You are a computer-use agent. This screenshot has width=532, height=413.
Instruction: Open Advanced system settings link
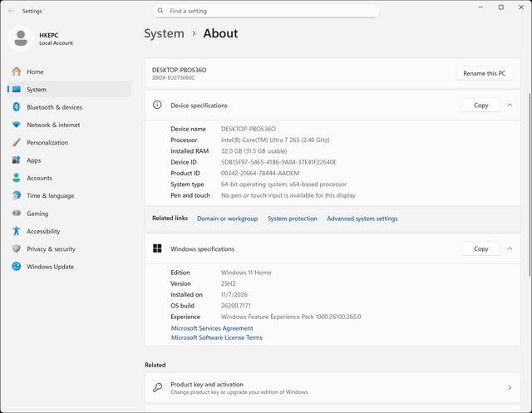pos(362,219)
